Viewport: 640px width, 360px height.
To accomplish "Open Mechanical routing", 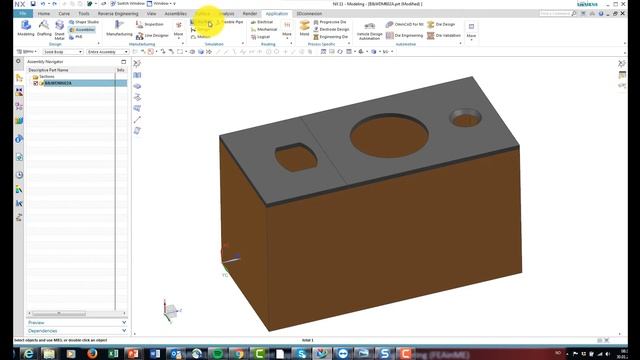I will pyautogui.click(x=264, y=29).
